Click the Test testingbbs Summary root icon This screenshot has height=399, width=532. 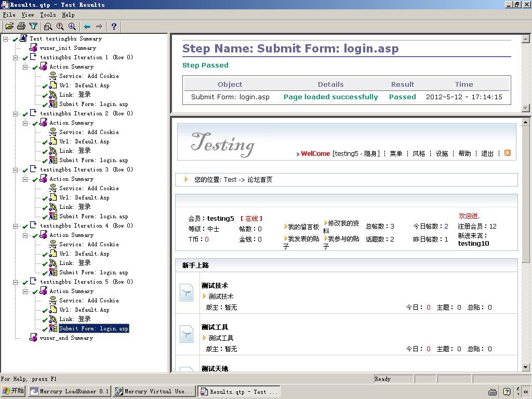[x=23, y=38]
